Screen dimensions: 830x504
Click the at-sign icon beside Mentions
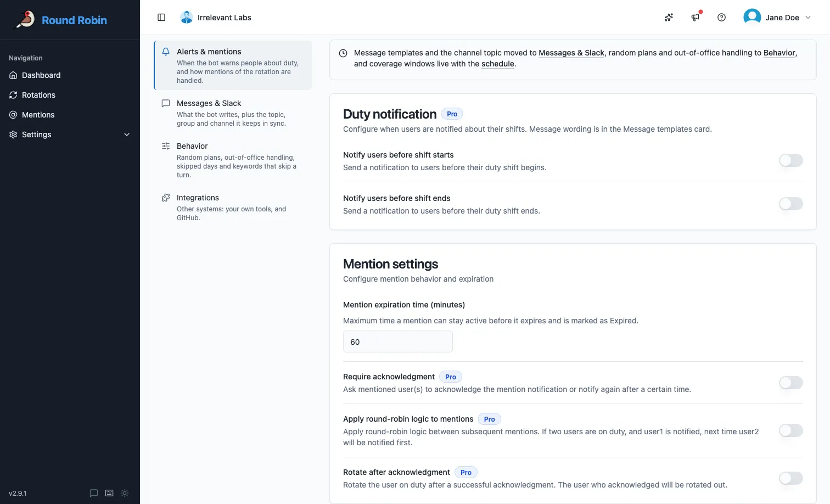click(13, 115)
